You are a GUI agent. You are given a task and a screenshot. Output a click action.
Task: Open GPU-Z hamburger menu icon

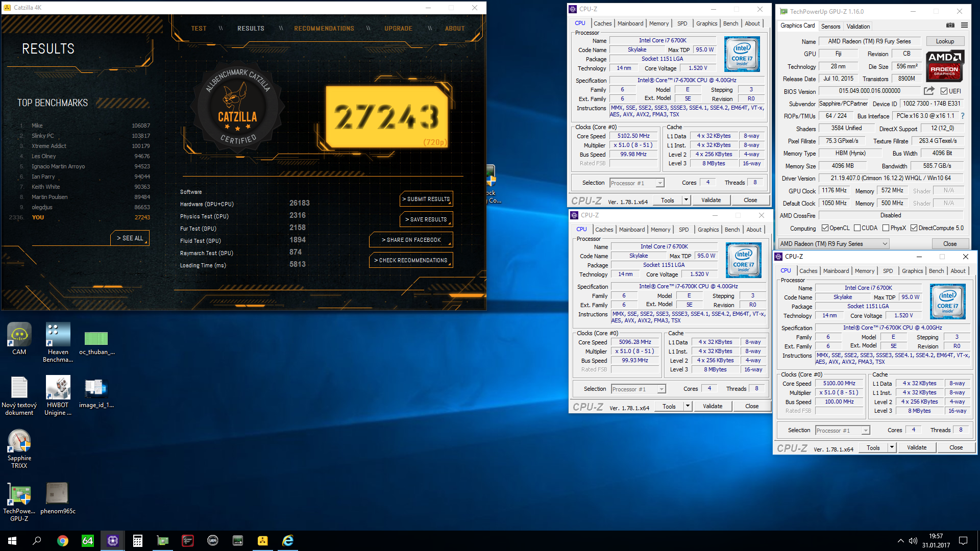[964, 25]
